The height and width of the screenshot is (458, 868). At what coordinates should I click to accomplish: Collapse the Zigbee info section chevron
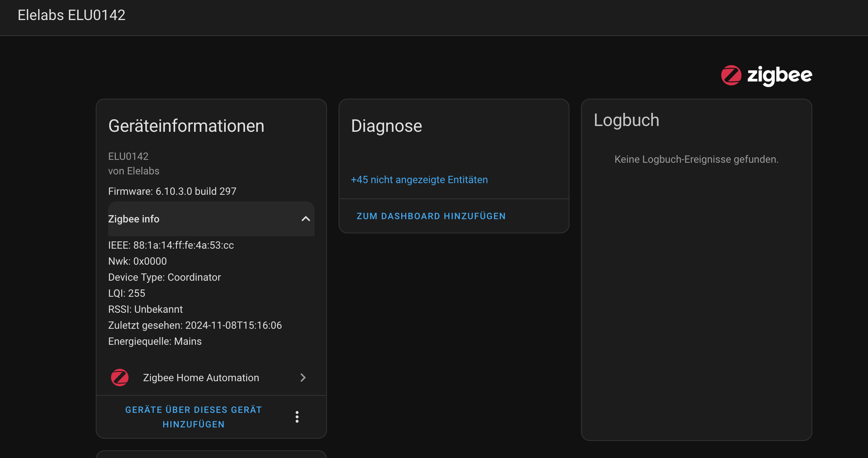[305, 219]
